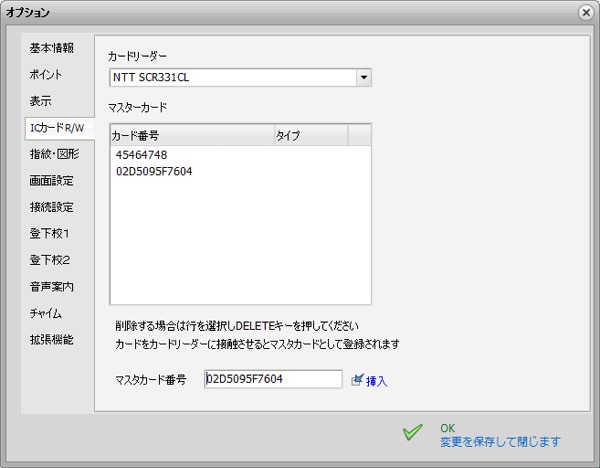Open the NTT SCR331CL combo box

pyautogui.click(x=240, y=78)
